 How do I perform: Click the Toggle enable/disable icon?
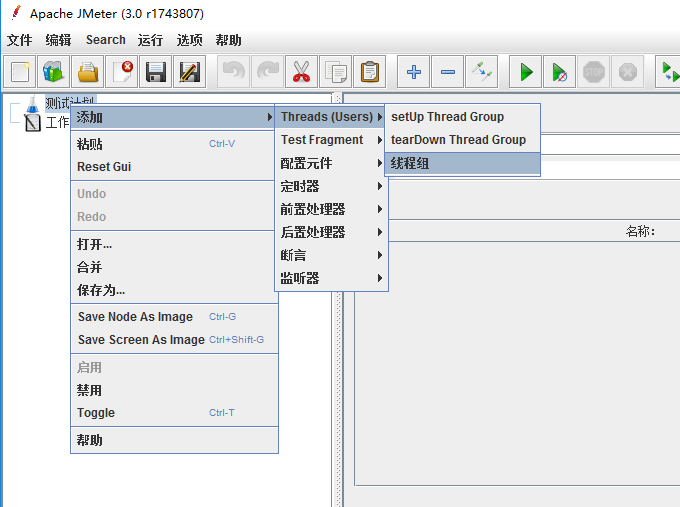click(481, 72)
